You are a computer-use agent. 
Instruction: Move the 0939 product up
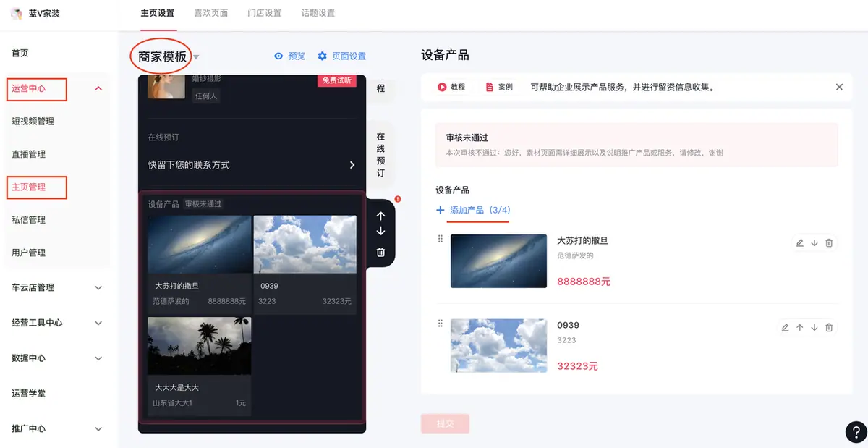click(x=800, y=328)
